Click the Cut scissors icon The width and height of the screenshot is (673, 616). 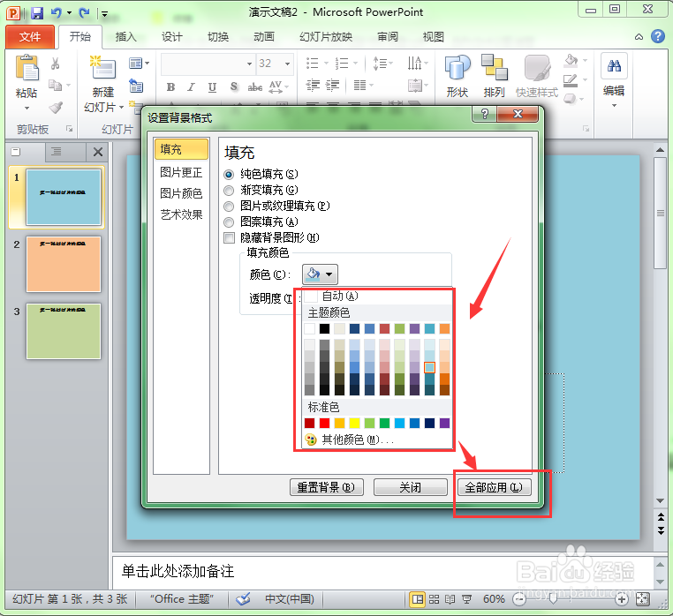point(55,64)
